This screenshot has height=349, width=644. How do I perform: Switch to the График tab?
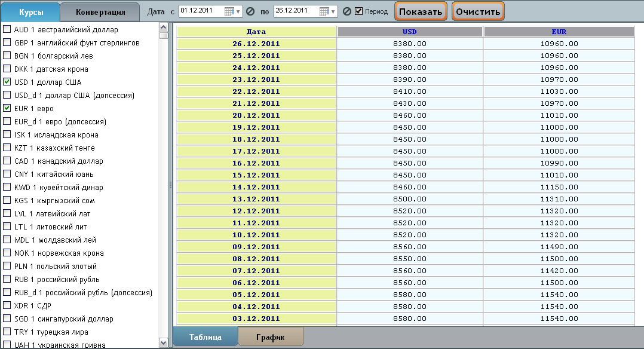[271, 337]
